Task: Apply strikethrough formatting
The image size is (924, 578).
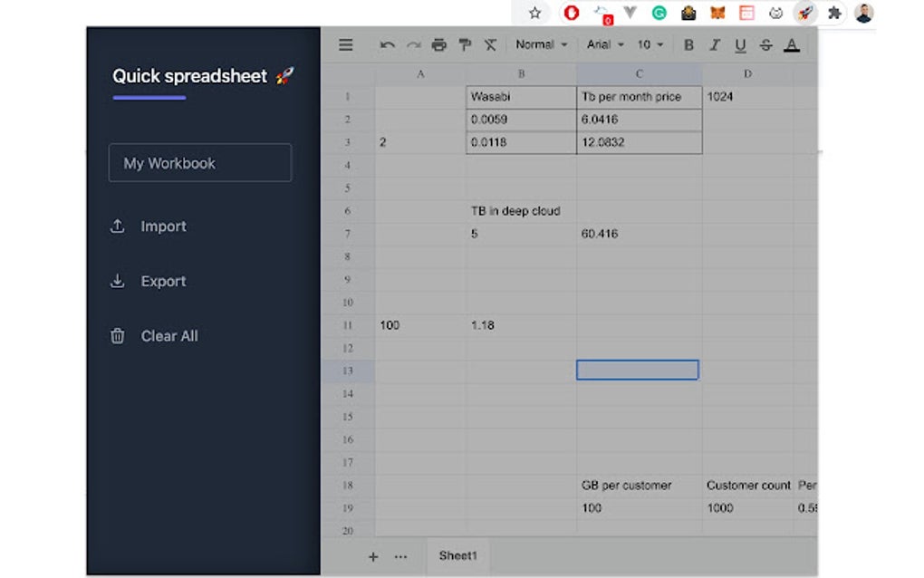Action: pos(765,43)
